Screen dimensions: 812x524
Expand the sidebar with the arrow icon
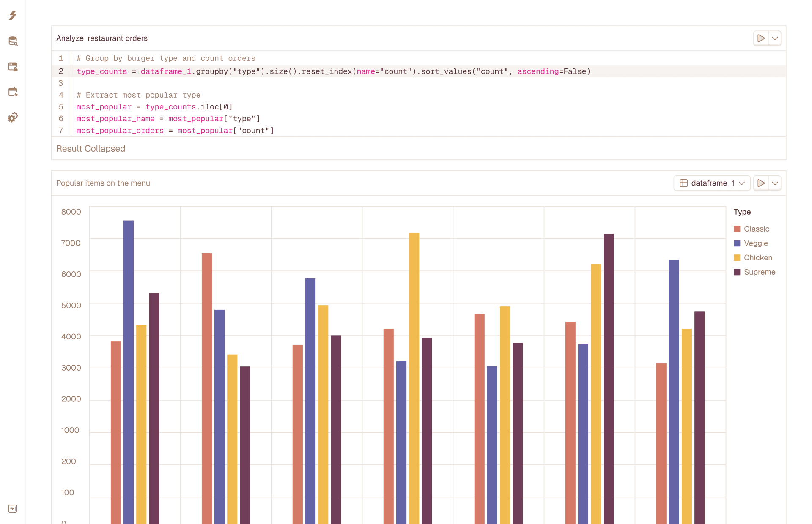pos(13,508)
